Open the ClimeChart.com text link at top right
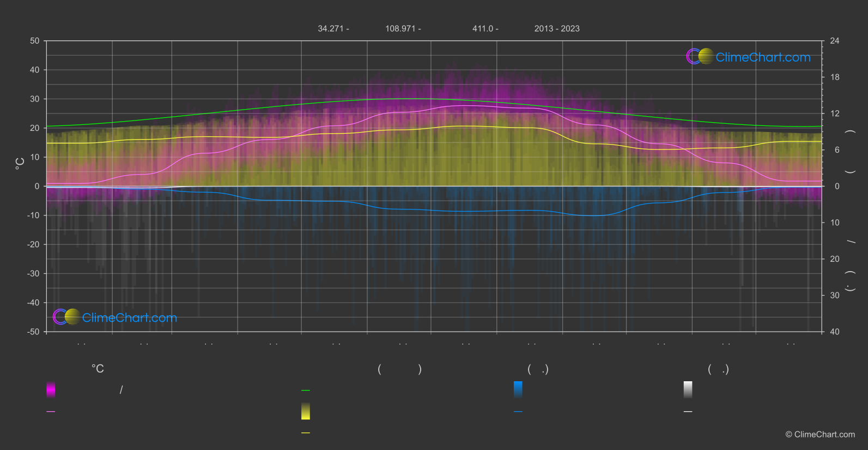The image size is (868, 450). (763, 57)
